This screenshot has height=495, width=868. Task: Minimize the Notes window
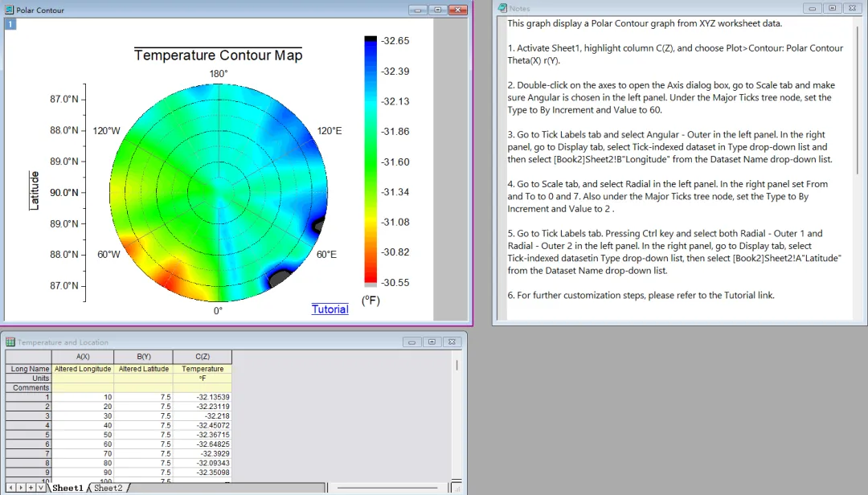[x=812, y=8]
